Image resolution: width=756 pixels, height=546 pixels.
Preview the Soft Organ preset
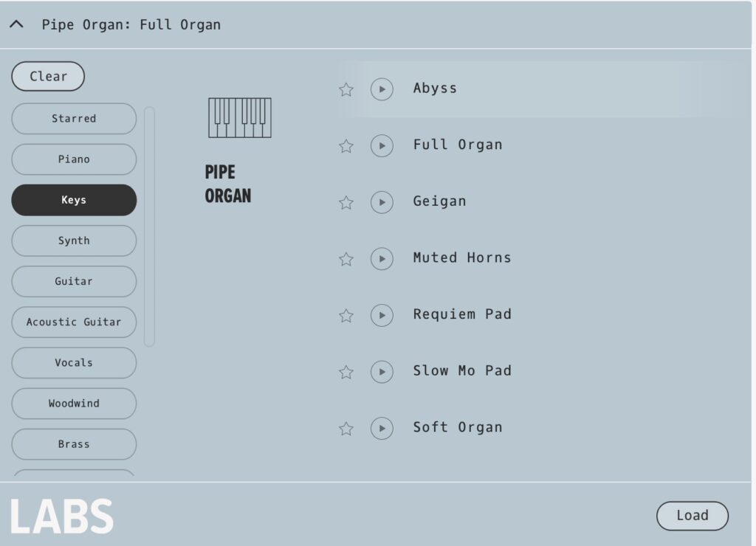pos(382,428)
